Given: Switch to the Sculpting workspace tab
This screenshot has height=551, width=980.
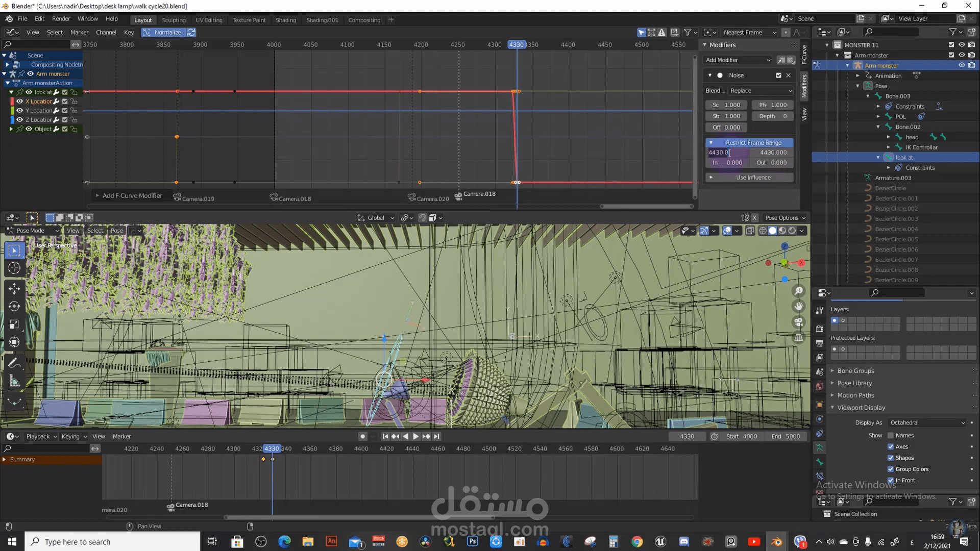Looking at the screenshot, I should click(x=174, y=20).
